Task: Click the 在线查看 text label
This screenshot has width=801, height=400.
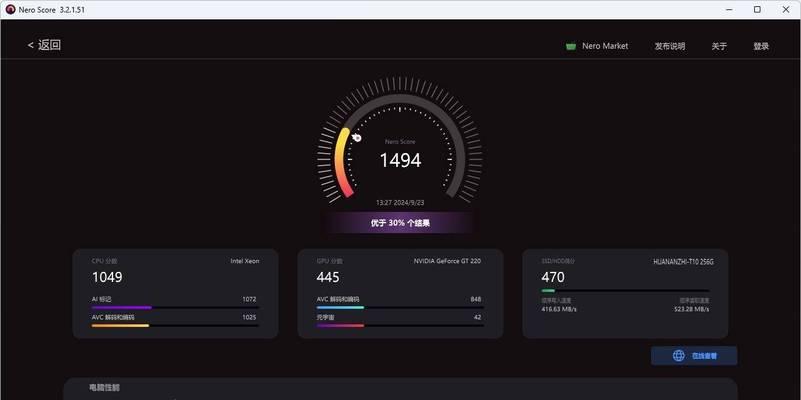Action: click(704, 356)
